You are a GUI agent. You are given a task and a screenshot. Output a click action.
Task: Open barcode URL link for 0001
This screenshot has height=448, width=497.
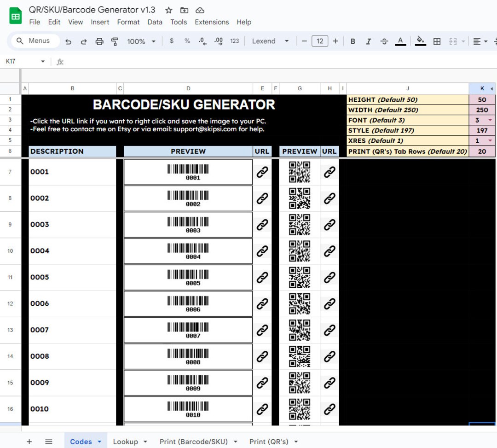point(262,172)
